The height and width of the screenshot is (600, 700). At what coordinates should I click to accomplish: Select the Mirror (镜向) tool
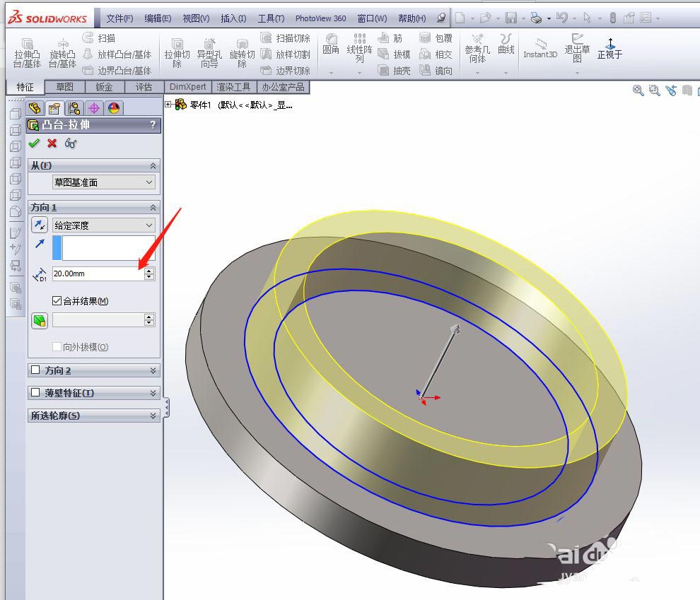436,71
